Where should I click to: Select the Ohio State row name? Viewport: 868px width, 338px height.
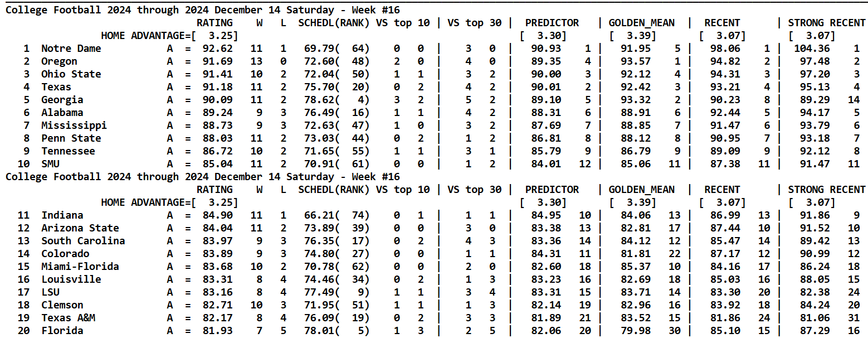(x=71, y=74)
